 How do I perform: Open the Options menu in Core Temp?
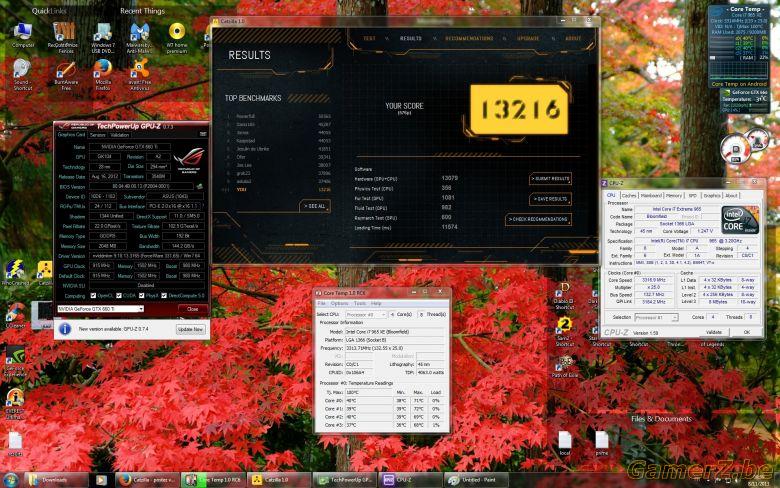coord(339,303)
